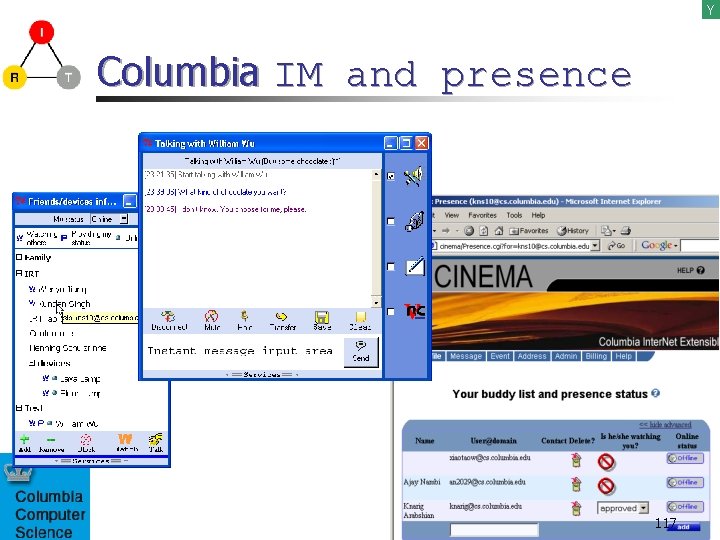Click the Talk icon in friends window
The height and width of the screenshot is (540, 720).
(155, 439)
